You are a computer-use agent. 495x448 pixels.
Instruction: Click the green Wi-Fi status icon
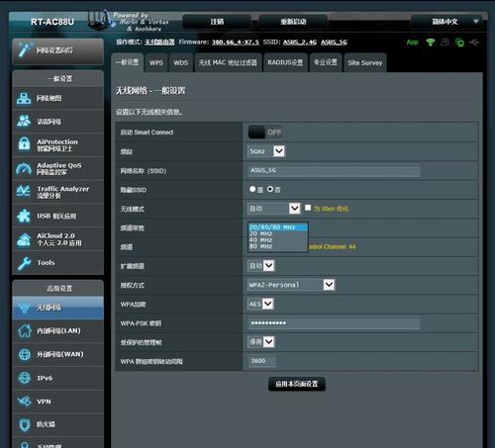(431, 43)
